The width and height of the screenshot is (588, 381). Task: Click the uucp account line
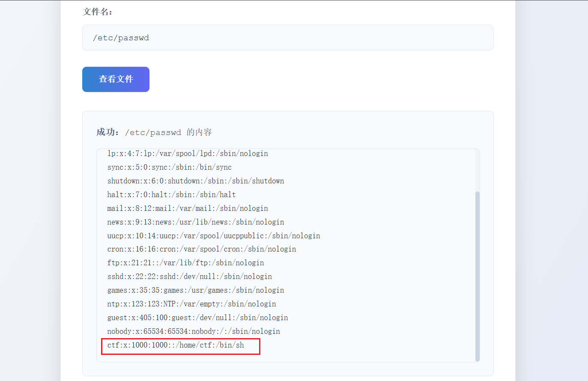213,236
